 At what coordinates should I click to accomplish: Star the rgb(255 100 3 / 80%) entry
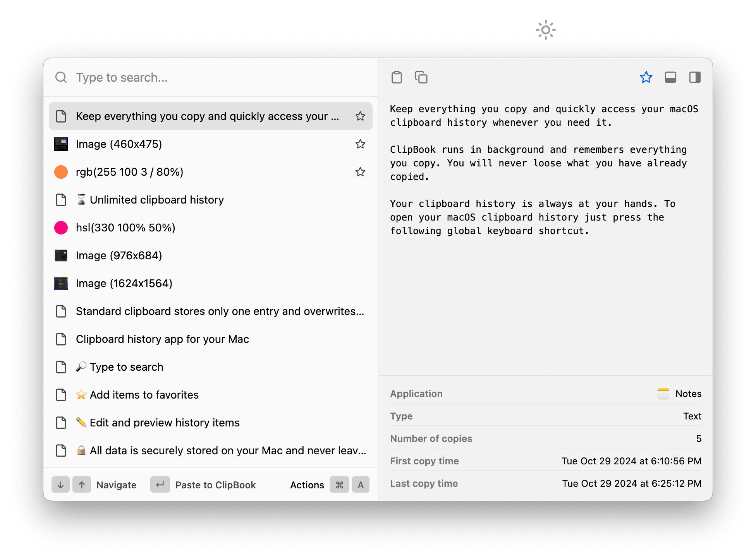[x=360, y=171]
